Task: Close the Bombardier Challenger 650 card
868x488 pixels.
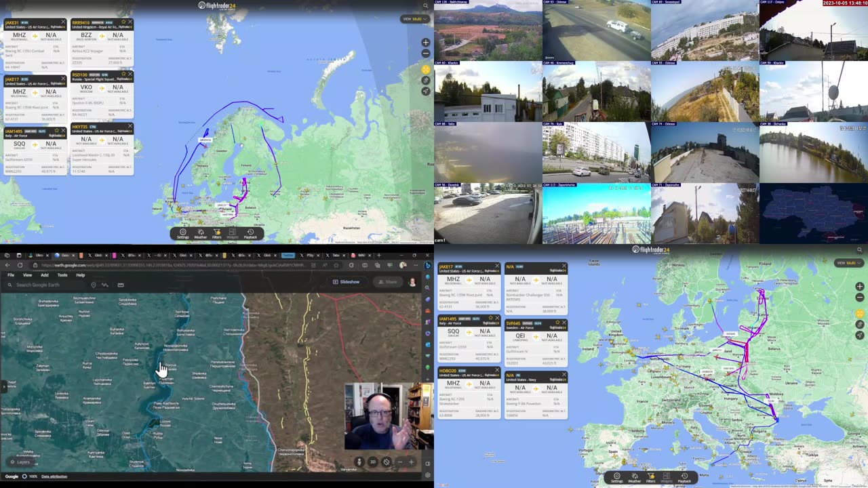Action: [x=564, y=266]
